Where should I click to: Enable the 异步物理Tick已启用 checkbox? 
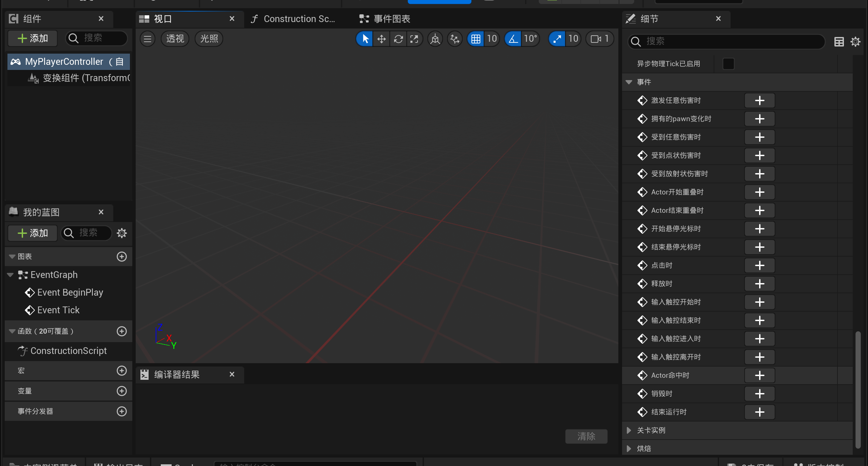(x=728, y=64)
